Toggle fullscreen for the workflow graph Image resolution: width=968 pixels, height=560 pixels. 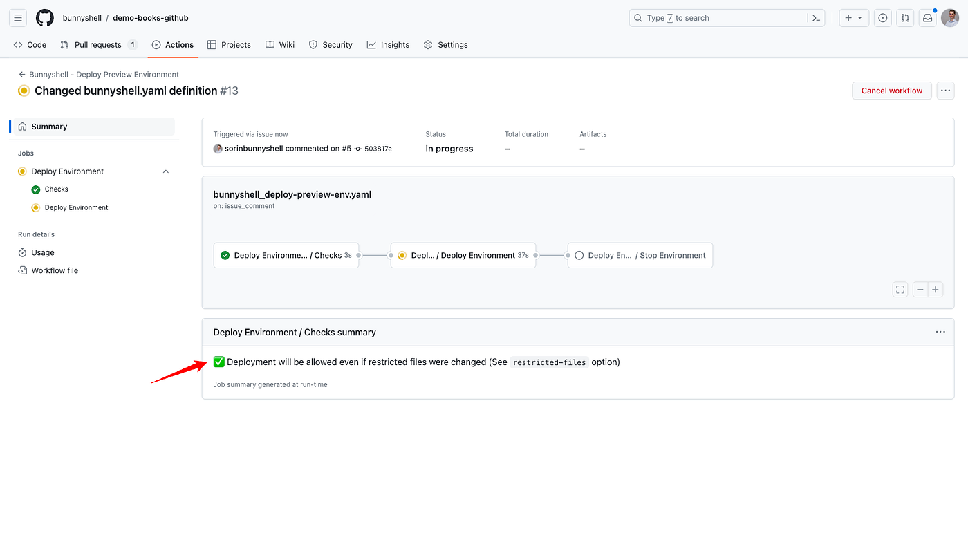pos(900,290)
